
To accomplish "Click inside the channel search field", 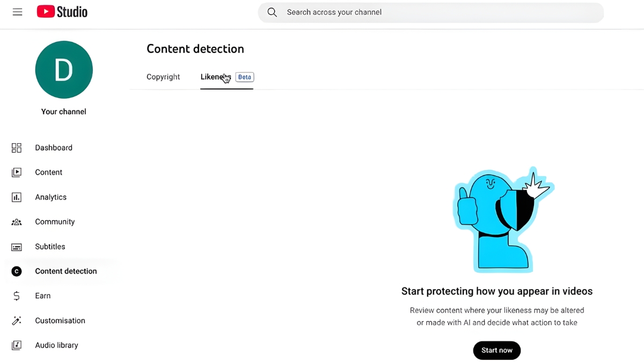I will click(376, 12).
